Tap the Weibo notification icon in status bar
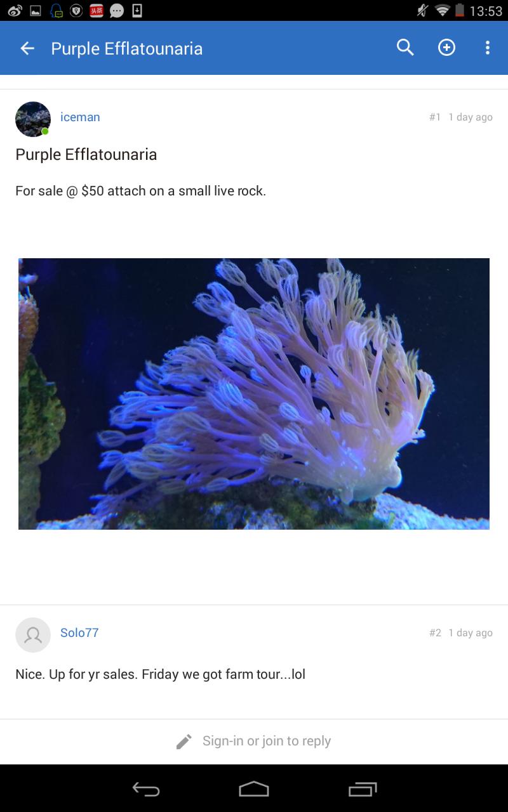 coord(15,10)
